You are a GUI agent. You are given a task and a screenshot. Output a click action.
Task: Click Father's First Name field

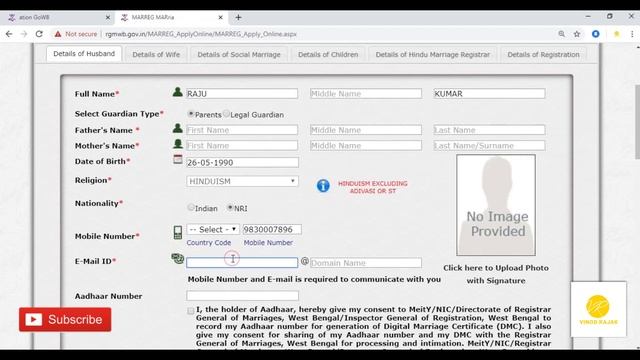tap(242, 130)
